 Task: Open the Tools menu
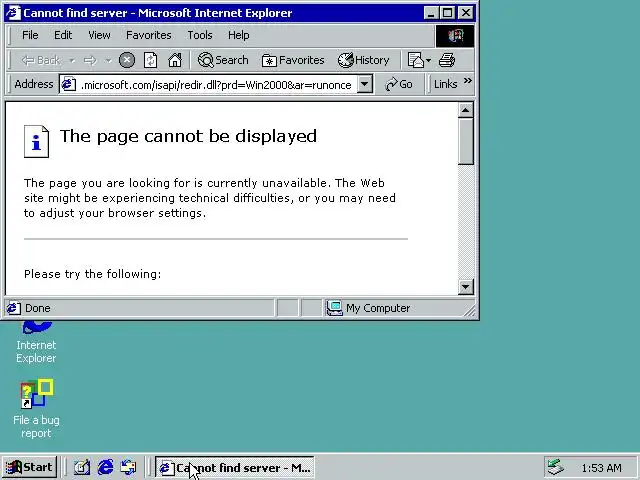coord(200,35)
